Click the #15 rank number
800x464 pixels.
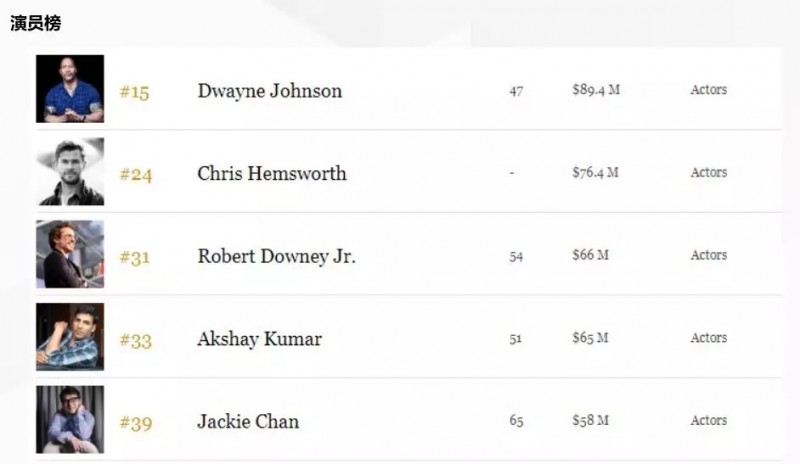point(134,93)
